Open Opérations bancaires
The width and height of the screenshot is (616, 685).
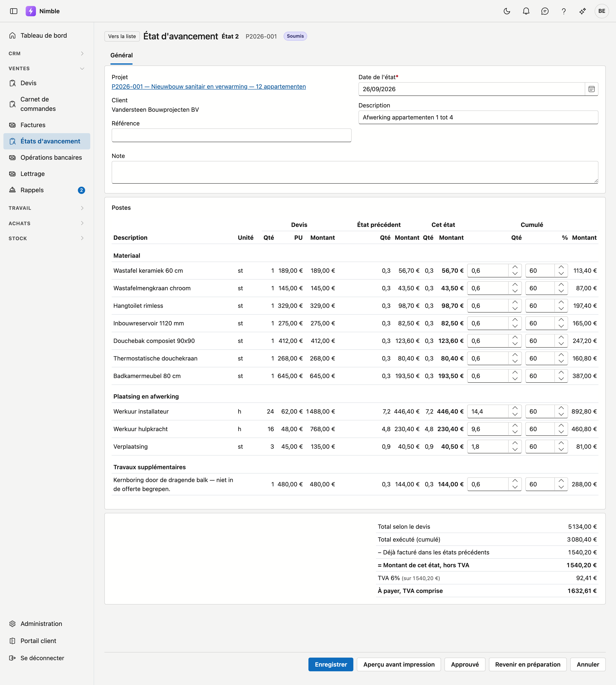[47, 158]
